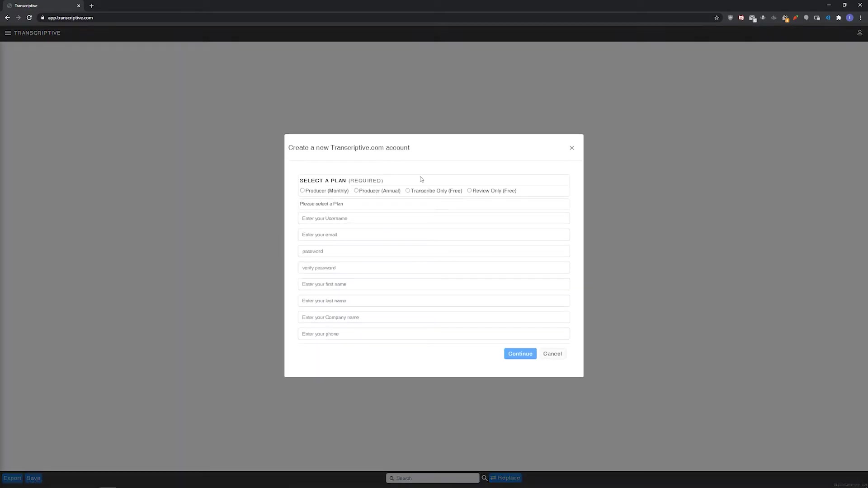Image resolution: width=868 pixels, height=488 pixels.
Task: Click the 'Create a new Transcriptive.com account' title
Action: (349, 148)
